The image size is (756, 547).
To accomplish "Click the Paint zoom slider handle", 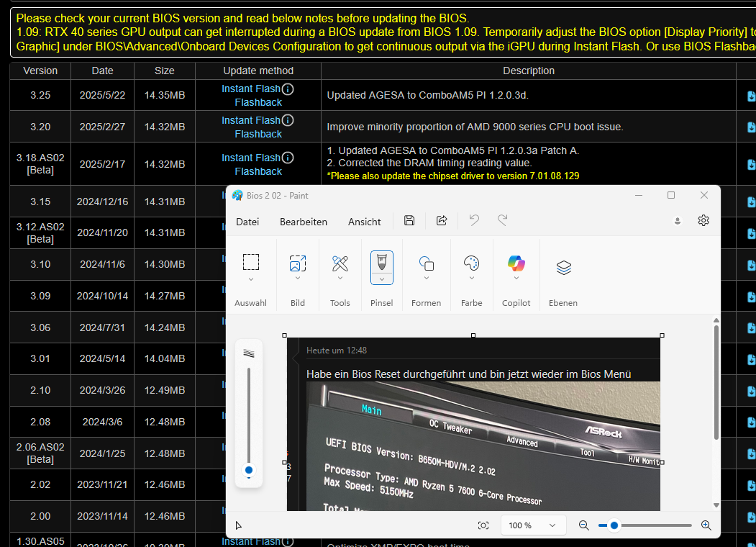I will coord(614,525).
